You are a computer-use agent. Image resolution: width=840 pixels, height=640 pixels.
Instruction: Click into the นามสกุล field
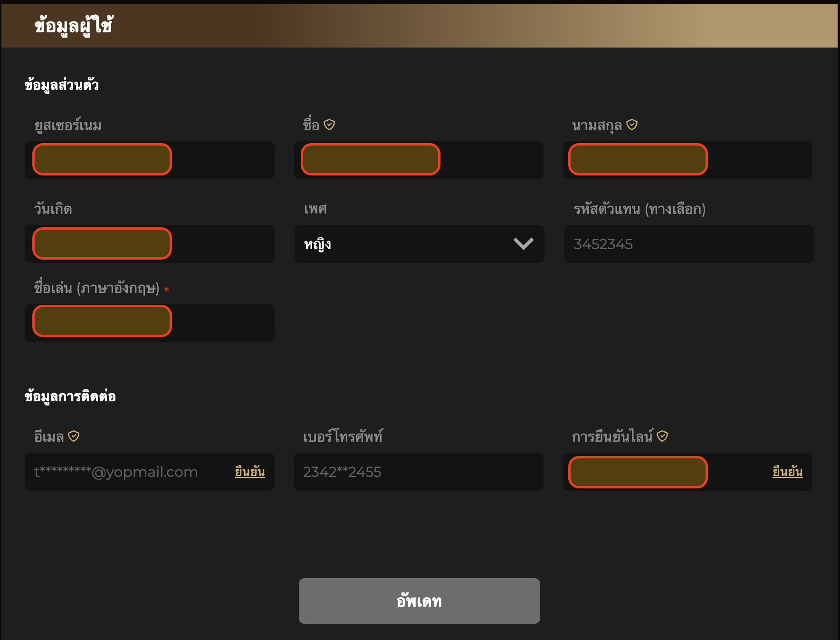click(x=687, y=160)
